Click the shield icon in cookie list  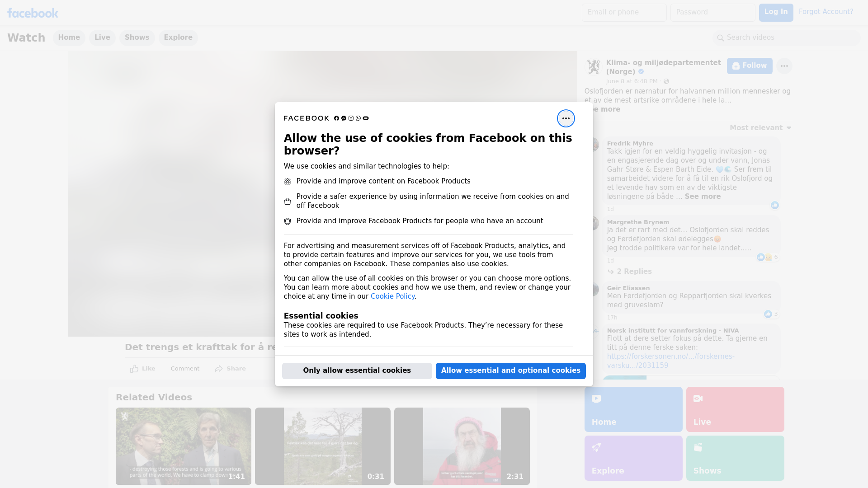coord(288,221)
